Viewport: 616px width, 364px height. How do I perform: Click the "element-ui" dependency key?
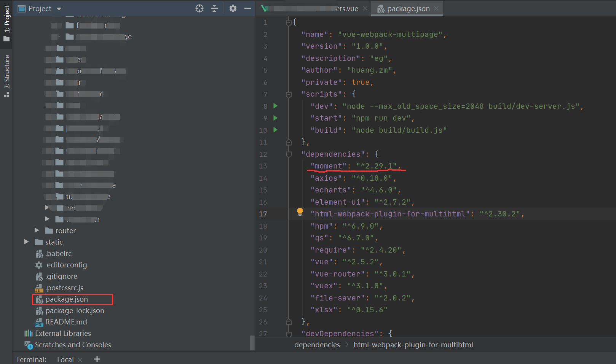tap(337, 202)
